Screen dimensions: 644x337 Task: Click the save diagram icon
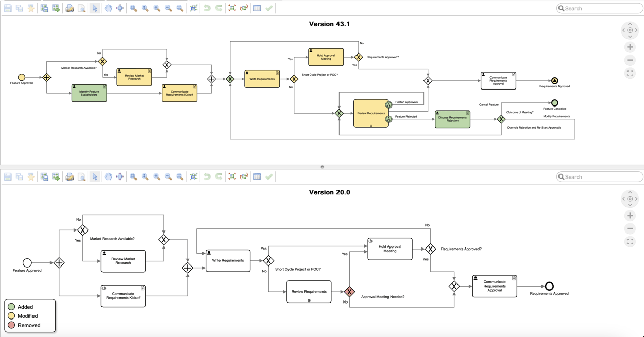coord(7,8)
